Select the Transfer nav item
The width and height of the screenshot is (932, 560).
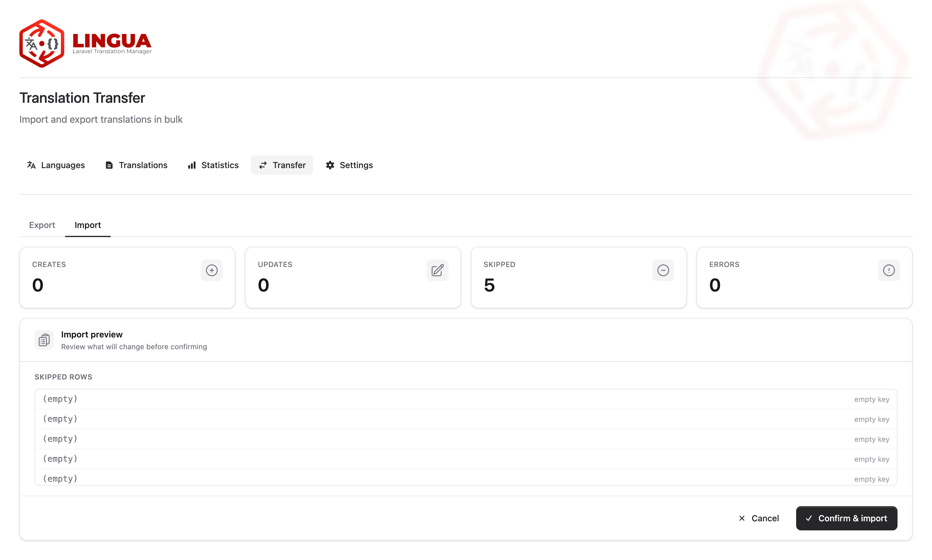(x=282, y=165)
